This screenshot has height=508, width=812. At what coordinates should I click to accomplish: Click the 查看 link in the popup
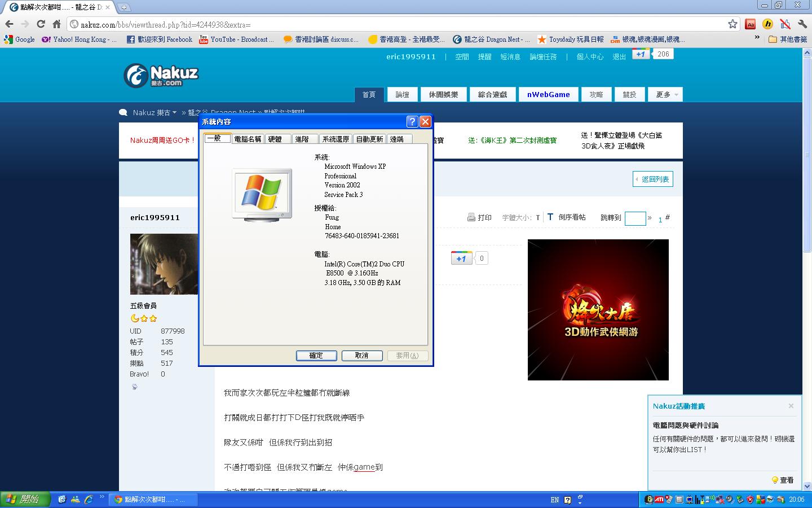pos(783,480)
